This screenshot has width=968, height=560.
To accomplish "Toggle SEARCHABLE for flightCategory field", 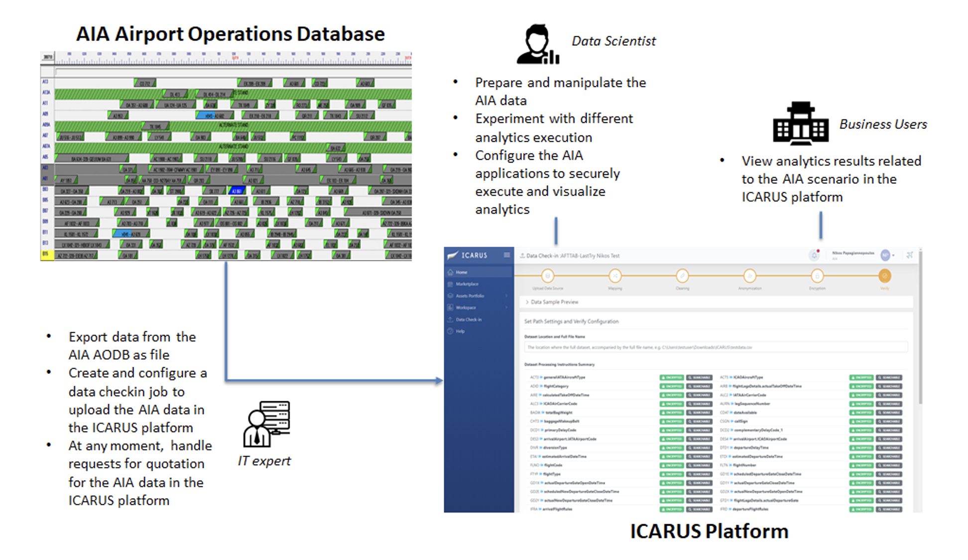I will tap(700, 386).
